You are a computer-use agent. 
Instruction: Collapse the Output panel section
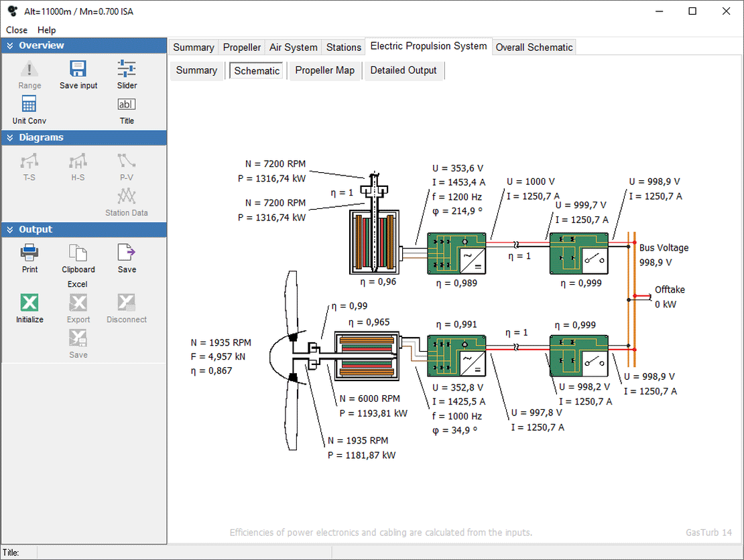tap(10, 229)
